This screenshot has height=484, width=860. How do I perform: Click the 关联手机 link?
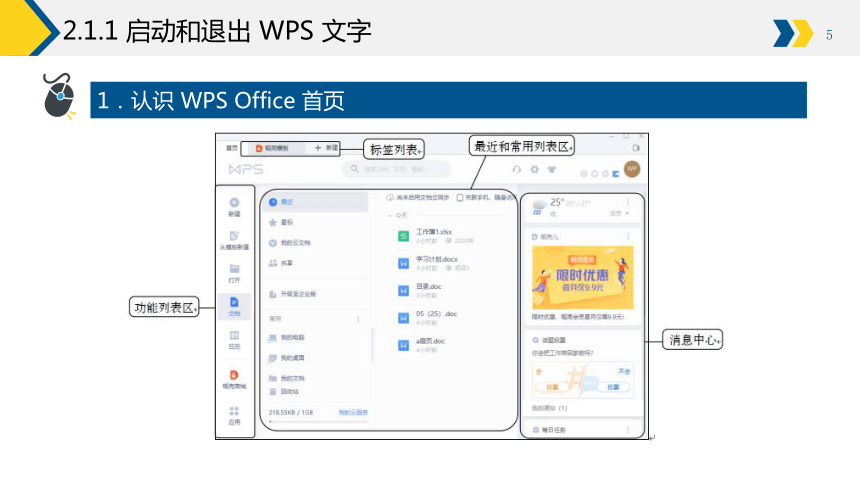coord(485,198)
